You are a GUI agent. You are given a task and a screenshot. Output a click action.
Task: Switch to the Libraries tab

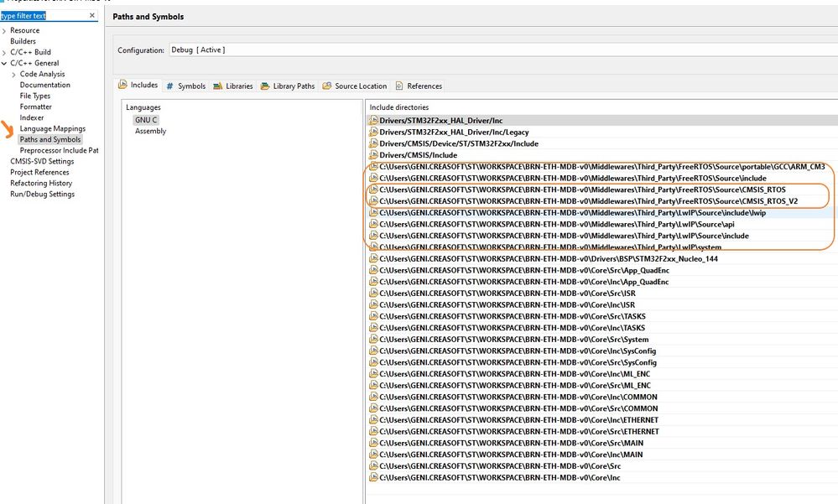tap(233, 86)
